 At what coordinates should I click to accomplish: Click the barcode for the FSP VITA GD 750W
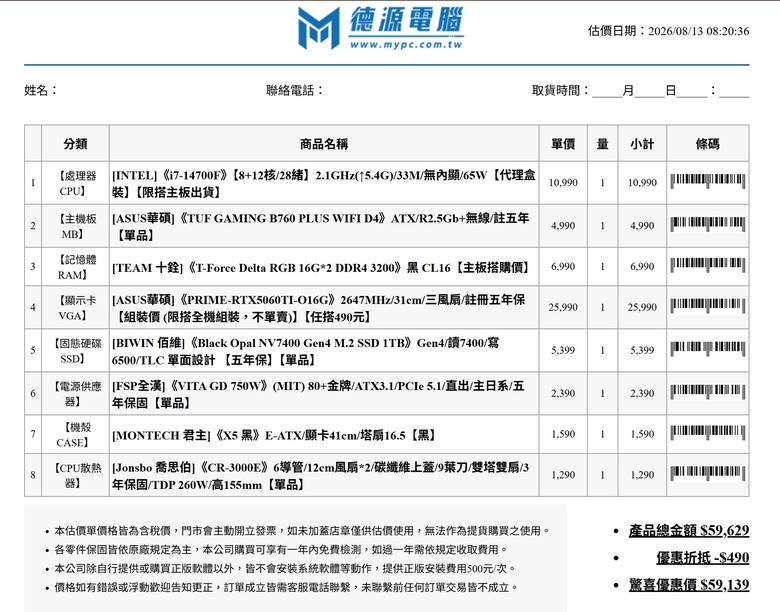click(x=707, y=392)
